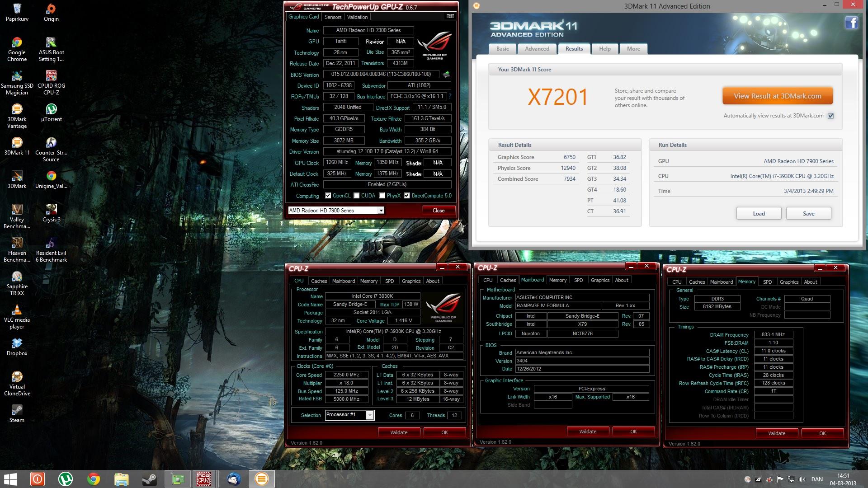Toggle the DirectCompute 5.0 checkbox
This screenshot has height=488, width=868.
pyautogui.click(x=407, y=196)
